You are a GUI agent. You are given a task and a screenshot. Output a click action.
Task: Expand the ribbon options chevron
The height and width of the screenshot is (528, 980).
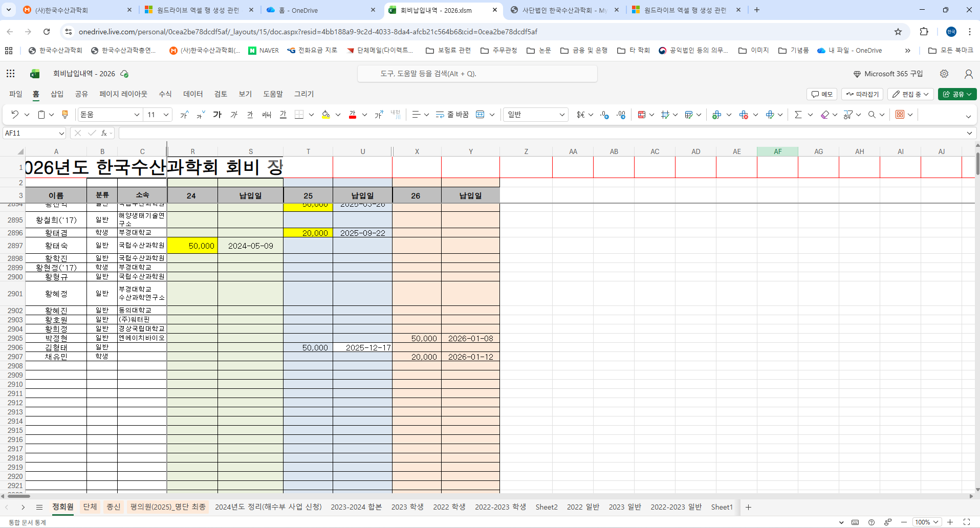(968, 116)
